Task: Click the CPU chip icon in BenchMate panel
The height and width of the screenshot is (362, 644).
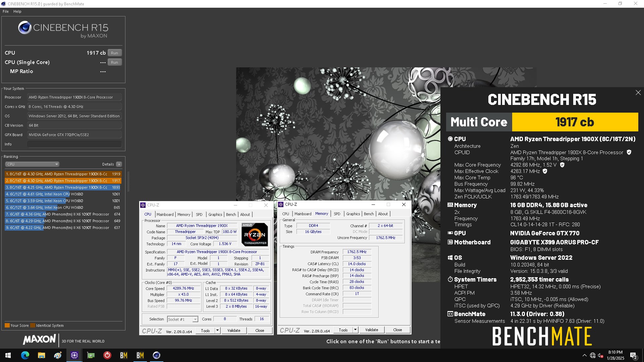Action: coord(450,139)
